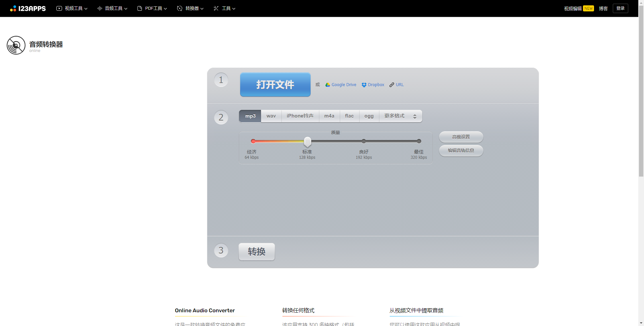Click the 最佳 320 kbps label
This screenshot has height=326, width=644.
419,154
